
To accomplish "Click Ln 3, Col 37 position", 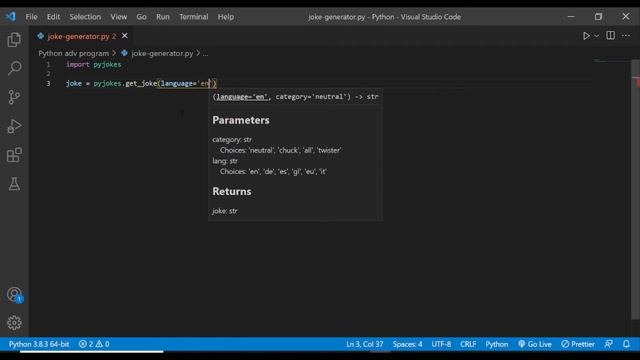I will 364,344.
